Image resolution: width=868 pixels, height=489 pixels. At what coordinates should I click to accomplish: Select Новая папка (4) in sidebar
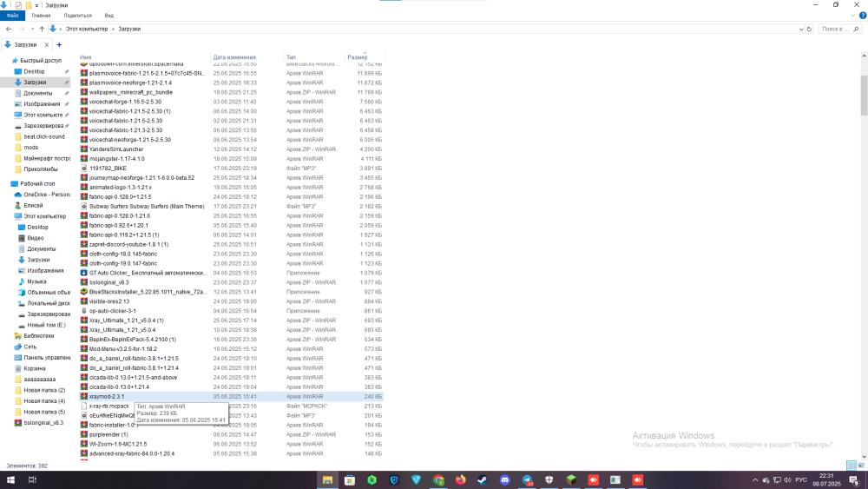[44, 401]
